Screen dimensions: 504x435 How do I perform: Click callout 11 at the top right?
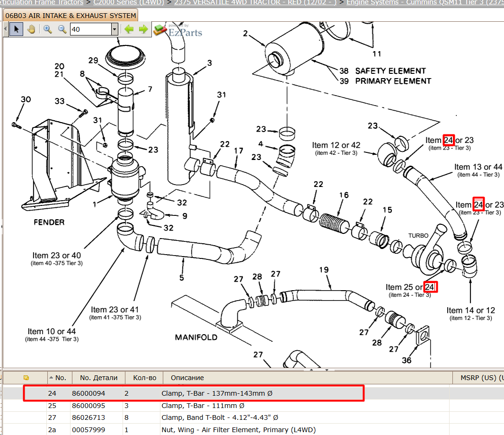pyautogui.click(x=377, y=54)
